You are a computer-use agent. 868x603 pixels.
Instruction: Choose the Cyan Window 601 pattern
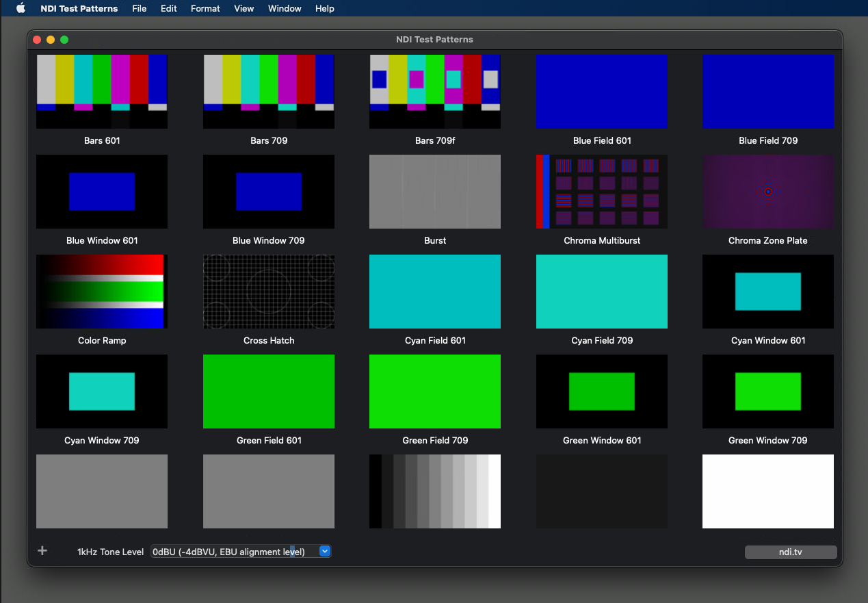[x=767, y=292]
